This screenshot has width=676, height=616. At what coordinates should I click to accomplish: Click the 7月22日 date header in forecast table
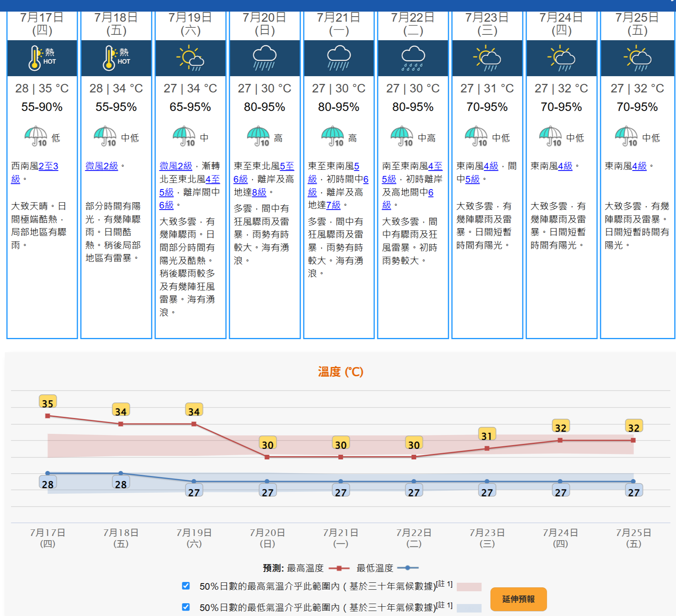coord(413,24)
